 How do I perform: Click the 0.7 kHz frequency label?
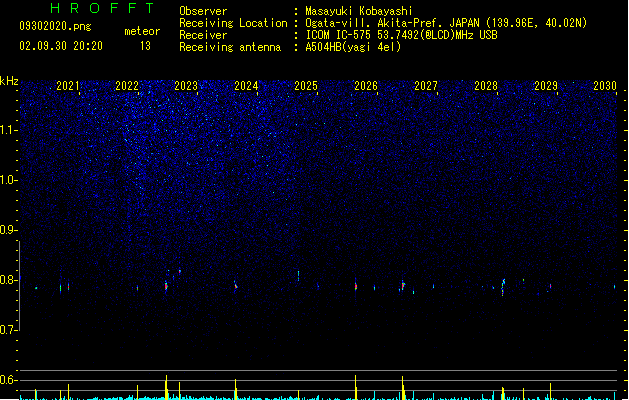[9, 330]
